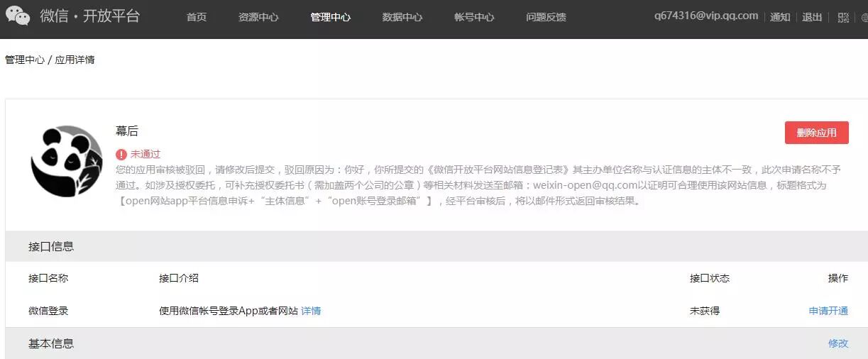Click the 使用微信帐号登录App或者网站 description
The width and height of the screenshot is (868, 359).
(229, 311)
